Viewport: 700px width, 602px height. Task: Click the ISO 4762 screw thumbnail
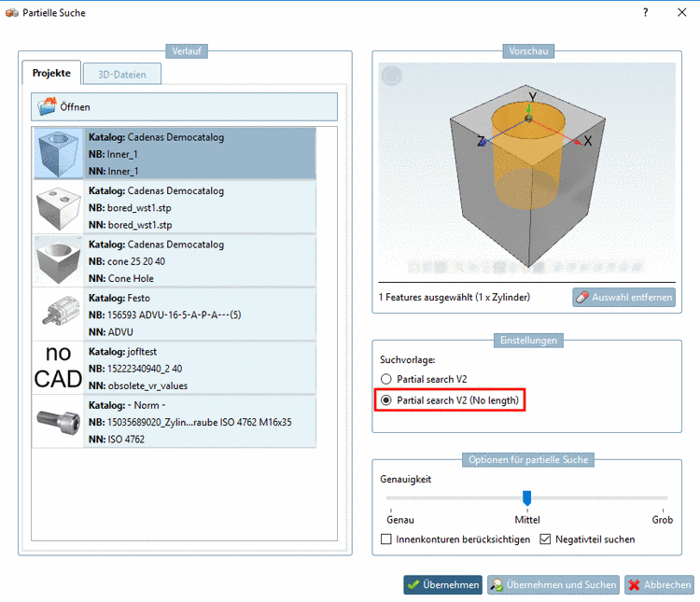(58, 422)
